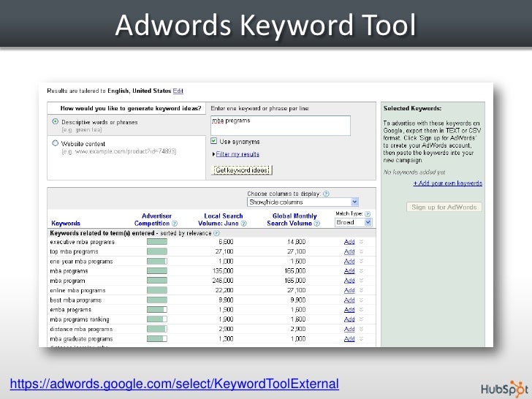
Task: Expand chevron next to executive mba programs Add
Action: click(x=361, y=242)
